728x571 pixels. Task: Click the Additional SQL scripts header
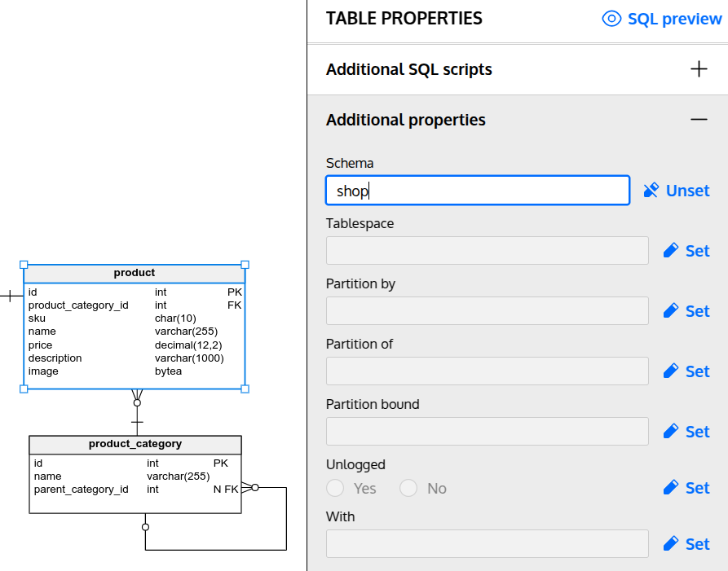tap(409, 69)
